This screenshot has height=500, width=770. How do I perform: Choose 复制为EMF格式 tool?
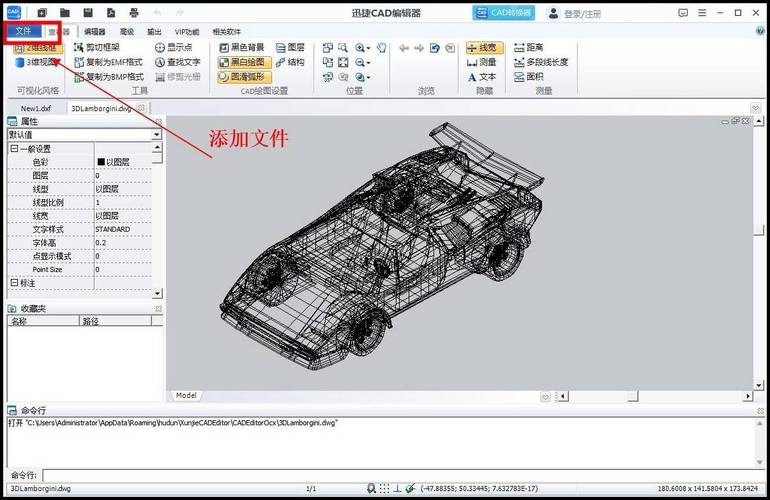[108, 62]
